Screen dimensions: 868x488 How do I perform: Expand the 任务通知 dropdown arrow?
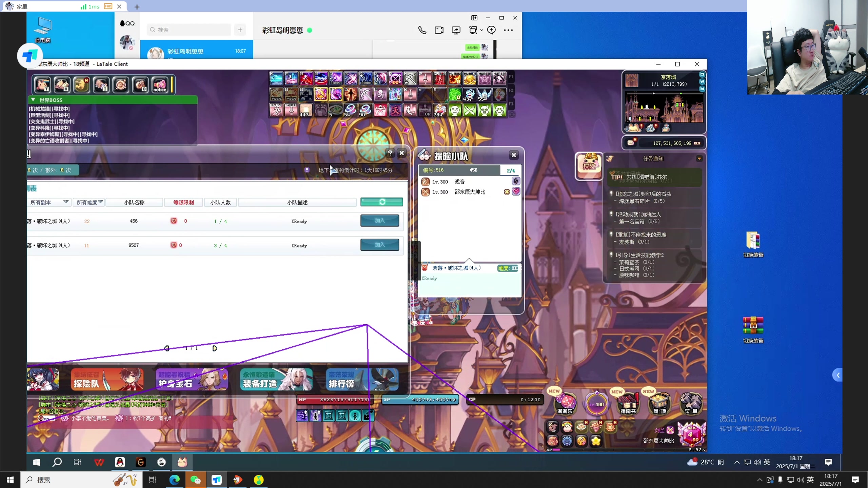(699, 159)
